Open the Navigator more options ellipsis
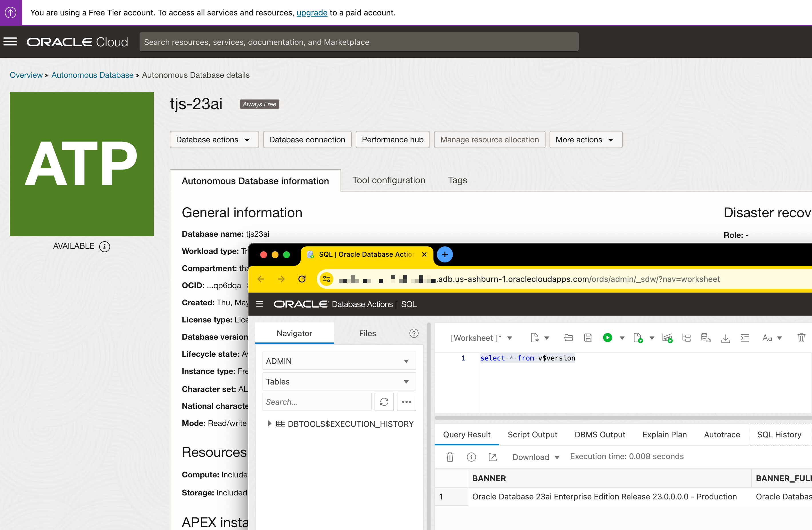Screen dimensions: 812x530 (x=406, y=402)
